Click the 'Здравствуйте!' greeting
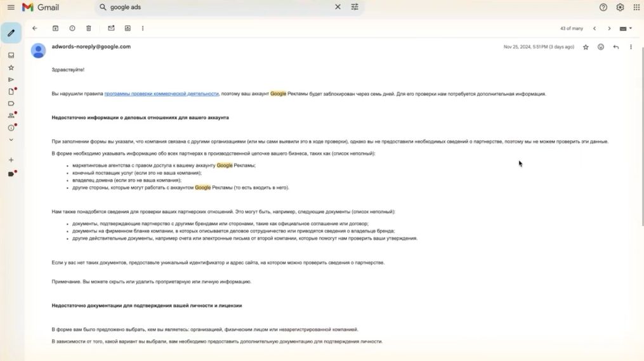Viewport: 644px width, 361px height. pos(68,70)
